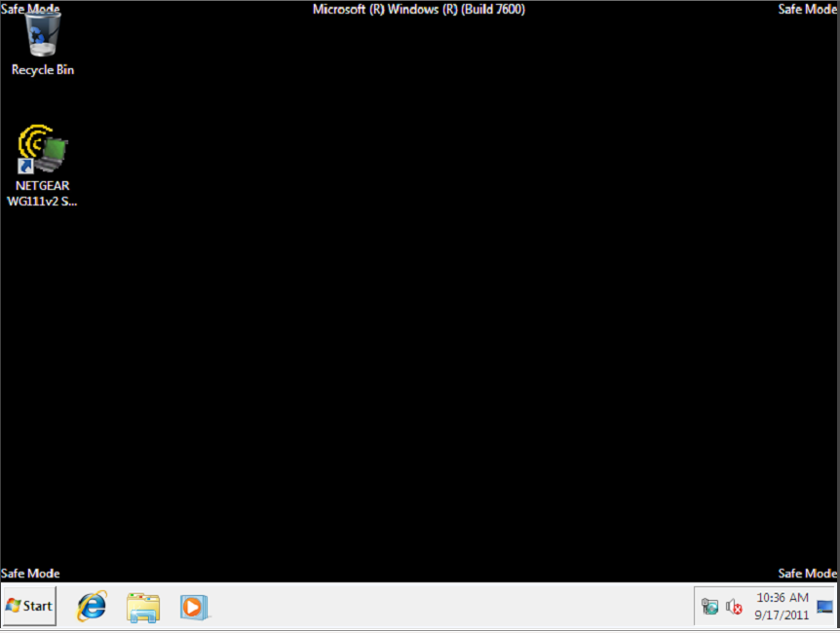Viewport: 840px width, 633px height.
Task: Click the Show Desktop monitor icon
Action: click(825, 607)
